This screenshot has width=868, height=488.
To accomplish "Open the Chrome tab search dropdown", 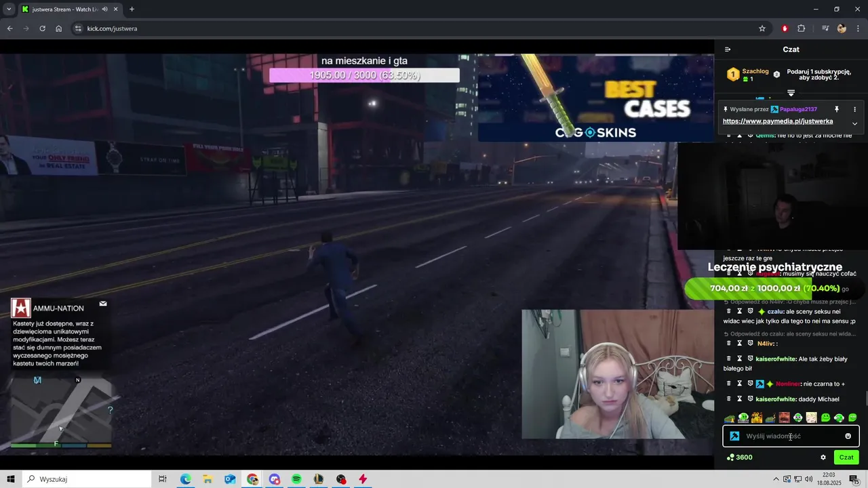I will coord(9,9).
